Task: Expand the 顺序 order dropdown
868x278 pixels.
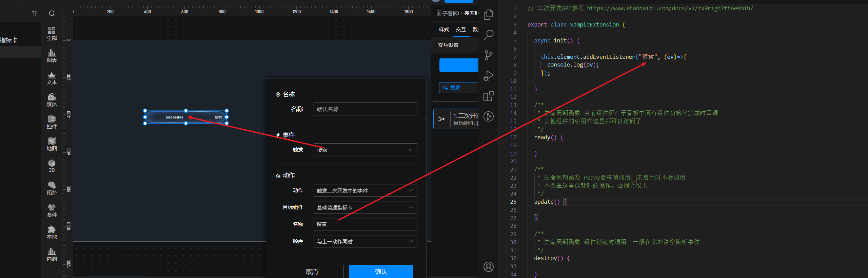Action: click(x=365, y=241)
